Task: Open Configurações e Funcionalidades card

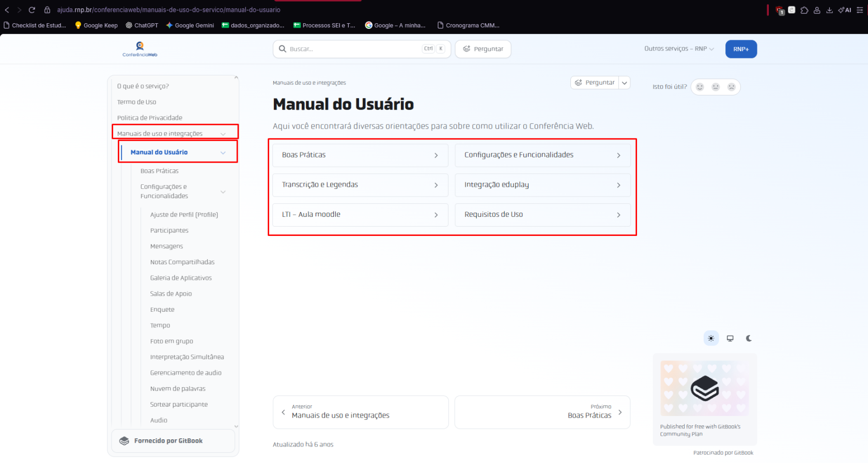Action: [542, 155]
